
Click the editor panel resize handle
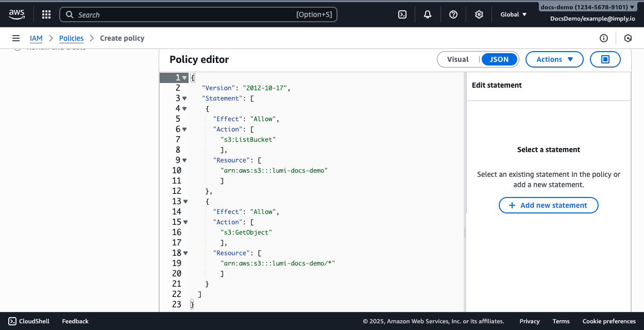tap(465, 233)
